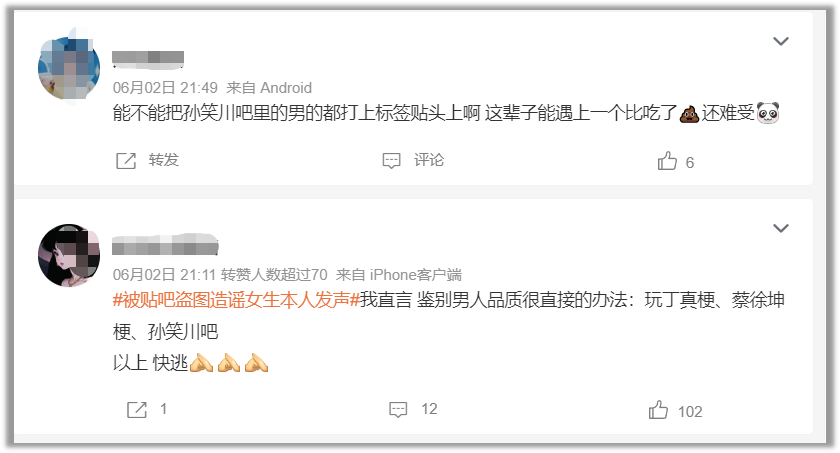Click the repost icon on first post

tap(126, 161)
